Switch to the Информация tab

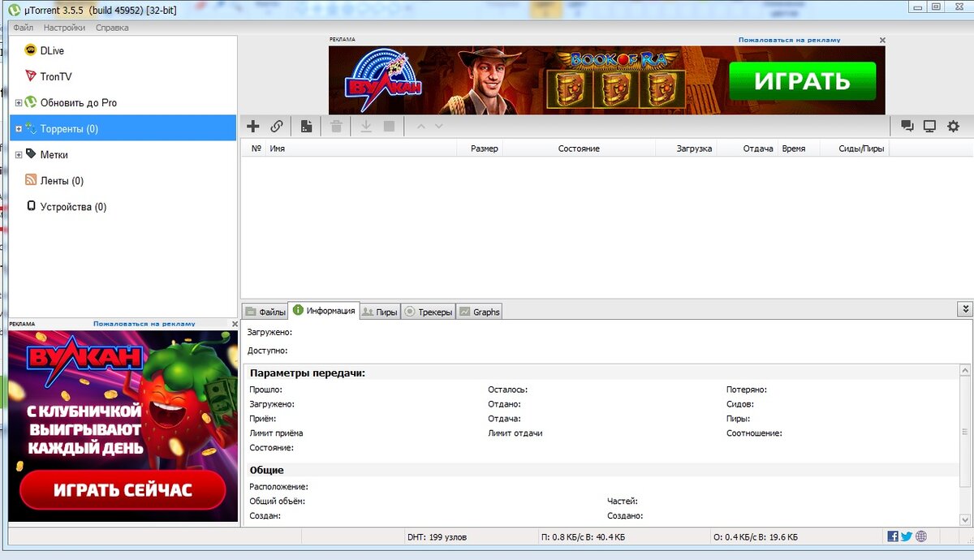(x=324, y=311)
